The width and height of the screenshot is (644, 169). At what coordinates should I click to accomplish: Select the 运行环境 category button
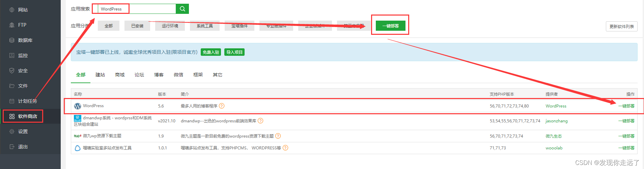(x=170, y=26)
